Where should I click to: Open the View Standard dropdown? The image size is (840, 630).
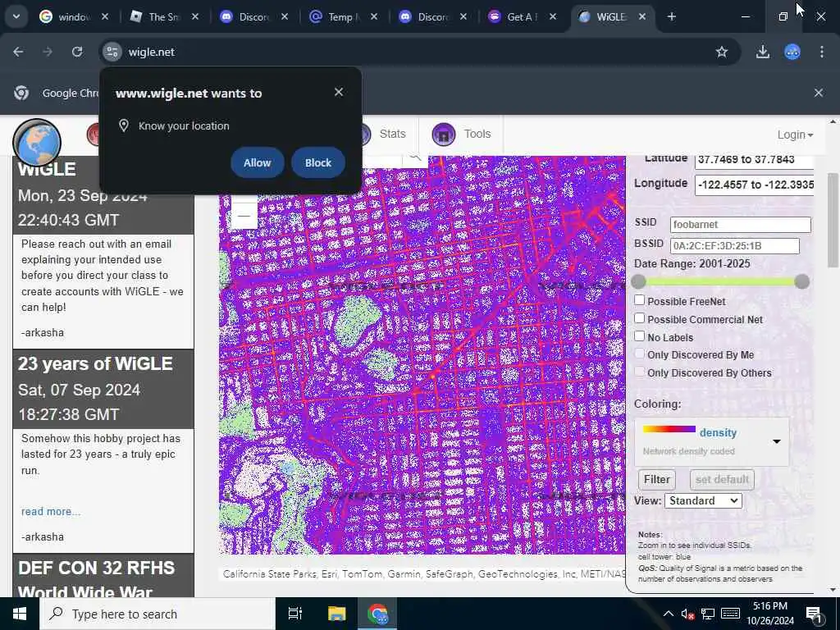pos(703,501)
